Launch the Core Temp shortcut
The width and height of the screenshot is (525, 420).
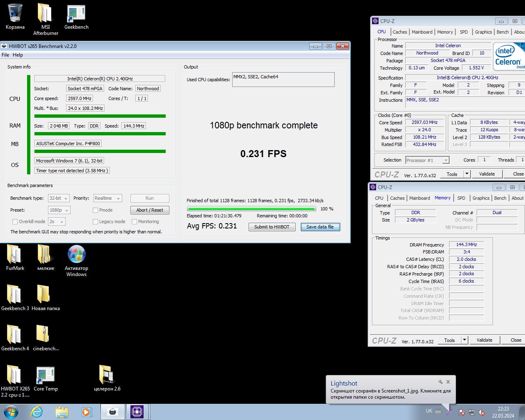coord(46,378)
